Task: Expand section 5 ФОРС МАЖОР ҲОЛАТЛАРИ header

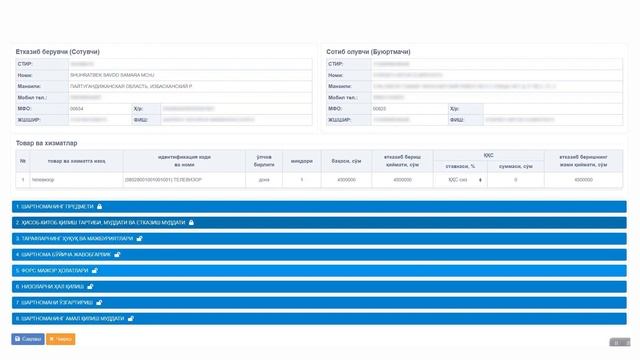Action: [x=319, y=270]
